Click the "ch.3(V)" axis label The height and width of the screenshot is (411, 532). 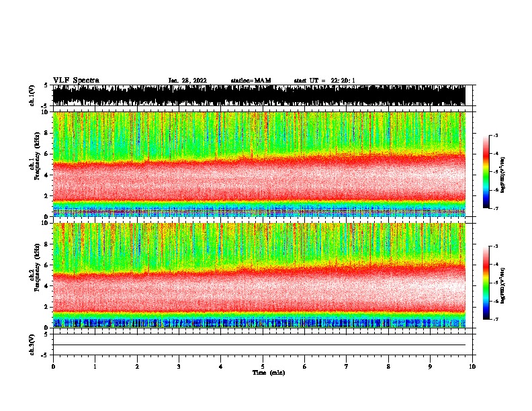pos(32,345)
